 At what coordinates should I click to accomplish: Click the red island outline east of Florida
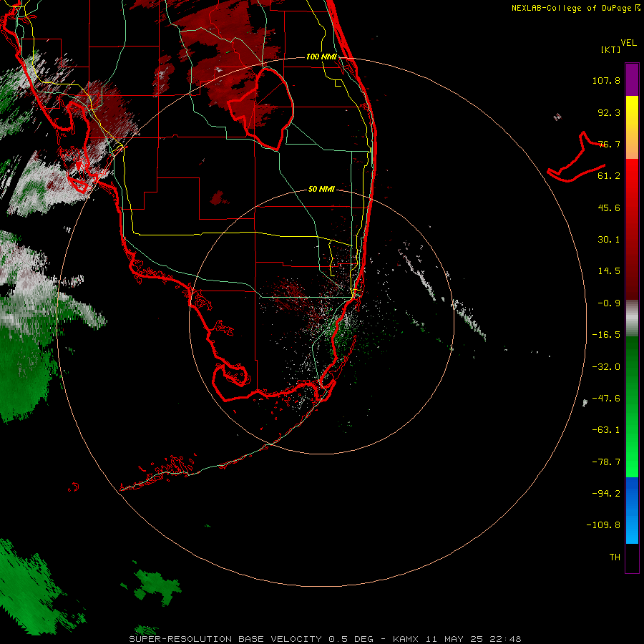(x=576, y=158)
